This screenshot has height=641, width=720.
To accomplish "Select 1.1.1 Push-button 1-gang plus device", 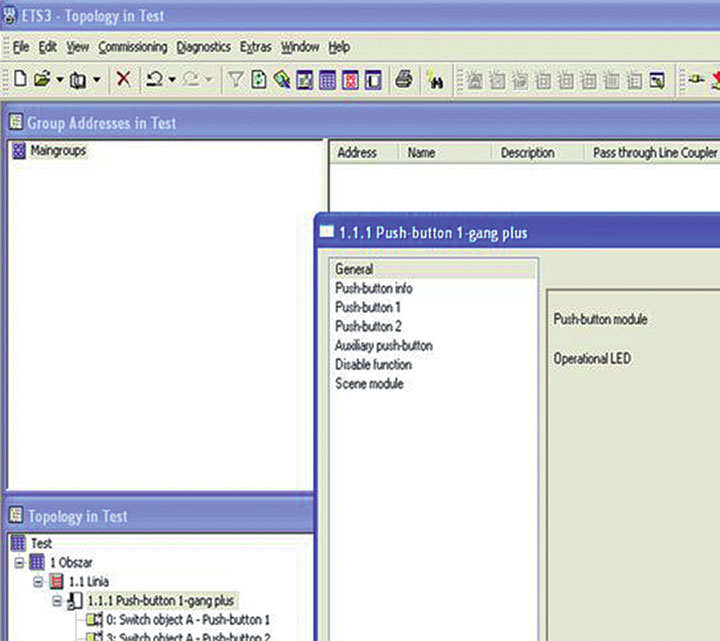I will click(x=161, y=601).
